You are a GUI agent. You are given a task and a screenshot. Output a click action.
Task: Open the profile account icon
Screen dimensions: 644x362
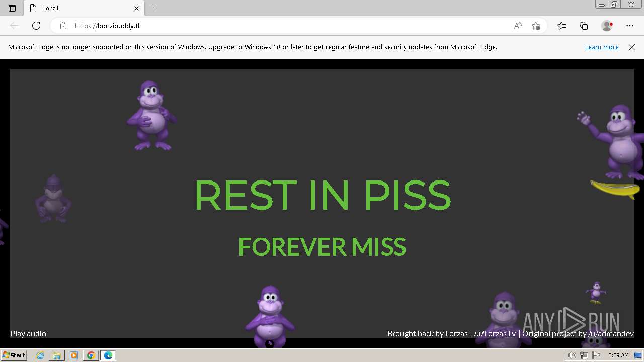(x=607, y=26)
